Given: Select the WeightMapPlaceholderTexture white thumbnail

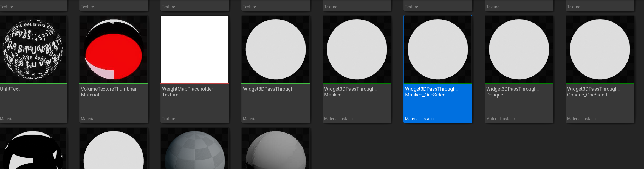Looking at the screenshot, I should 195,49.
